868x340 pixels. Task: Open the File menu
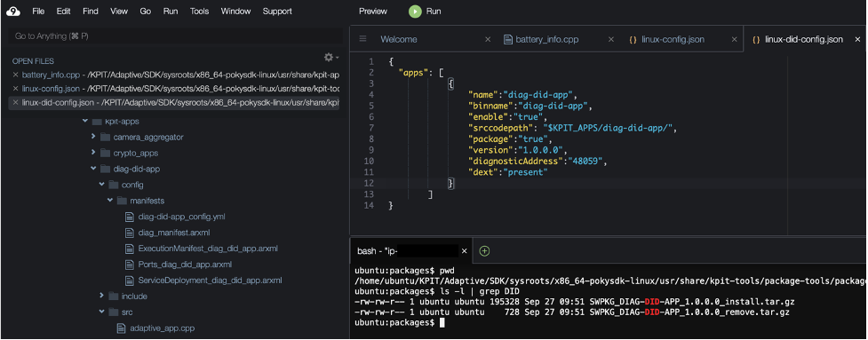(x=38, y=11)
